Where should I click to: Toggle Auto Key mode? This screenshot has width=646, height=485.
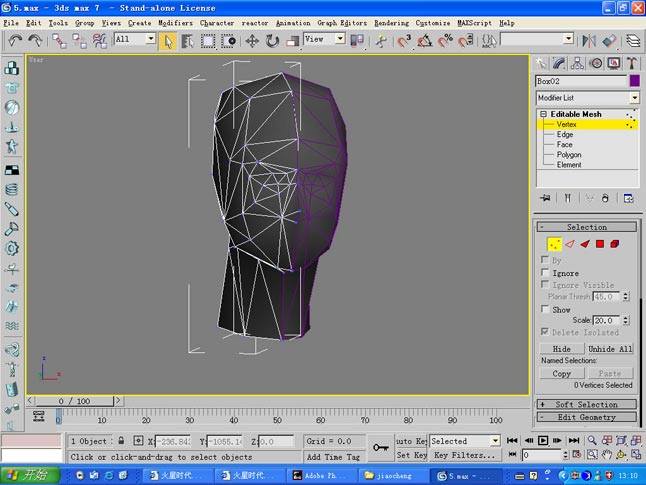(x=411, y=441)
